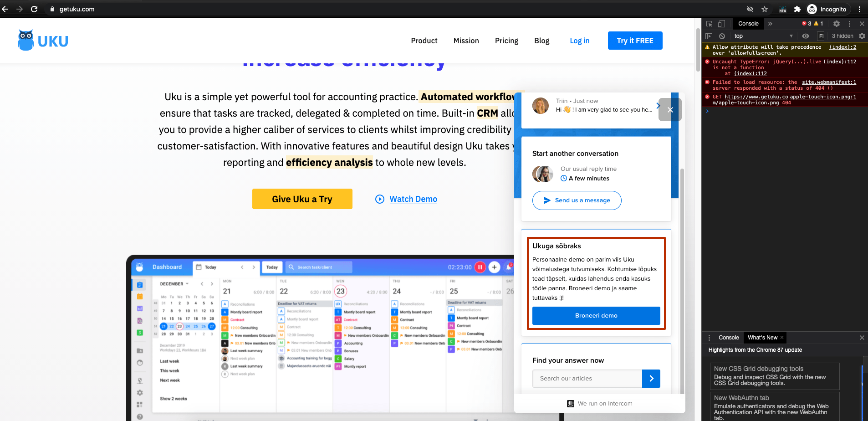Bookmark this page with the star icon
The image size is (868, 421).
coord(765,9)
